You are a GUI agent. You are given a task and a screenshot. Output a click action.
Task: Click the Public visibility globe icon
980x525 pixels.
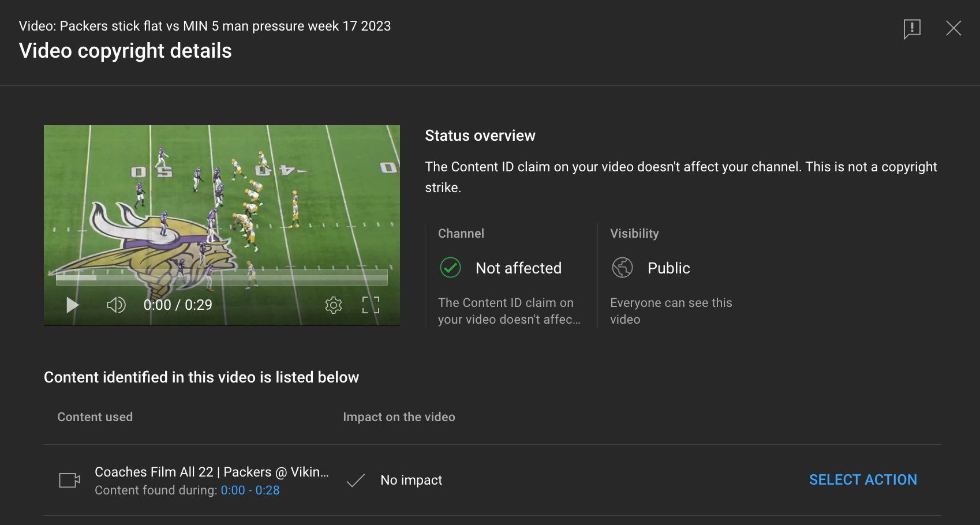(x=622, y=268)
